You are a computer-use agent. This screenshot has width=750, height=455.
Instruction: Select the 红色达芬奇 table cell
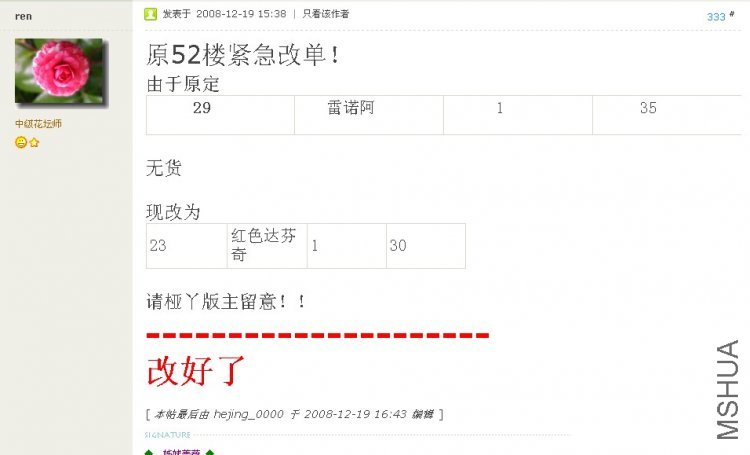(x=267, y=246)
